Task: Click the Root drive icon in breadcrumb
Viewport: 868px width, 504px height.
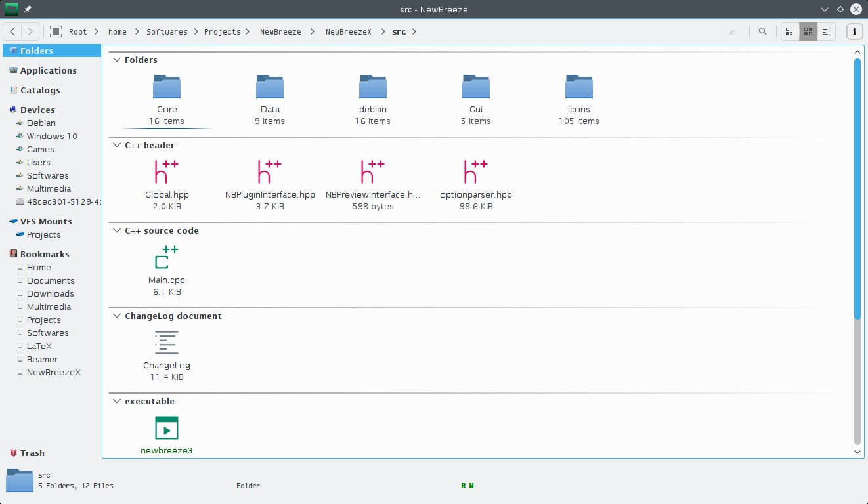Action: point(56,31)
